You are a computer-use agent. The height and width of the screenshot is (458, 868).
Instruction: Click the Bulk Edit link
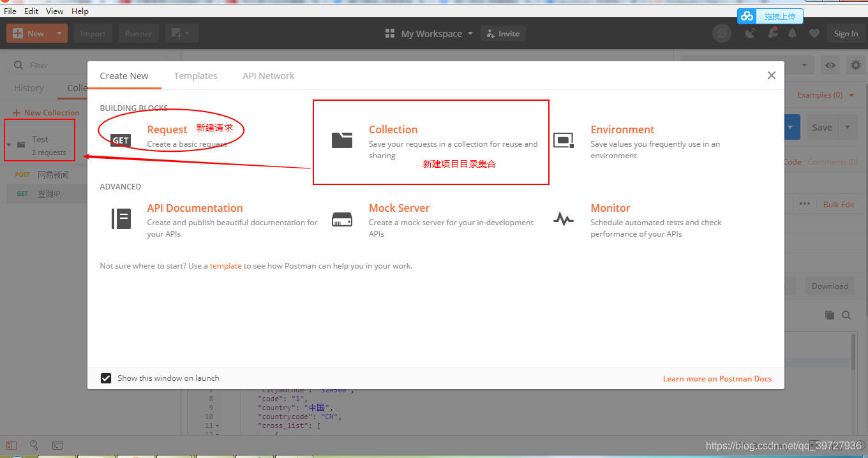tap(839, 204)
